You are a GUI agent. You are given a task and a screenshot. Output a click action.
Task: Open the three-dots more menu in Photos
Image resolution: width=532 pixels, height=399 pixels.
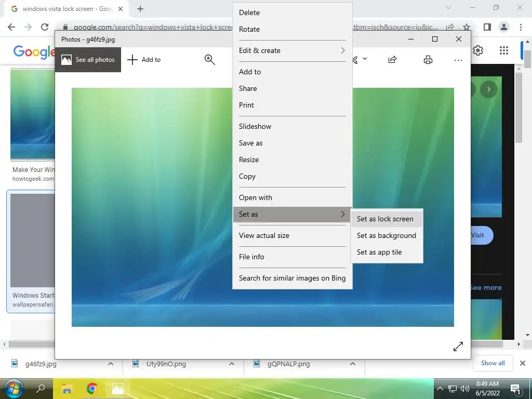click(x=458, y=60)
